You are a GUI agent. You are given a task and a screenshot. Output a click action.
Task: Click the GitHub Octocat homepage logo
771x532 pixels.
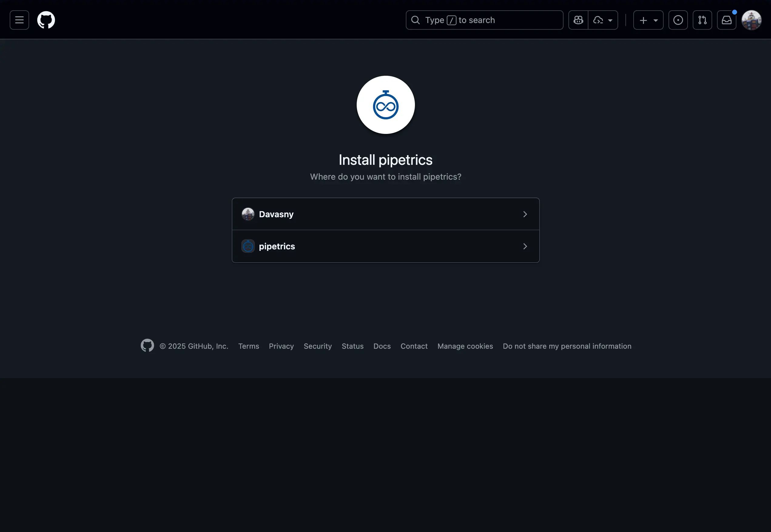(46, 20)
